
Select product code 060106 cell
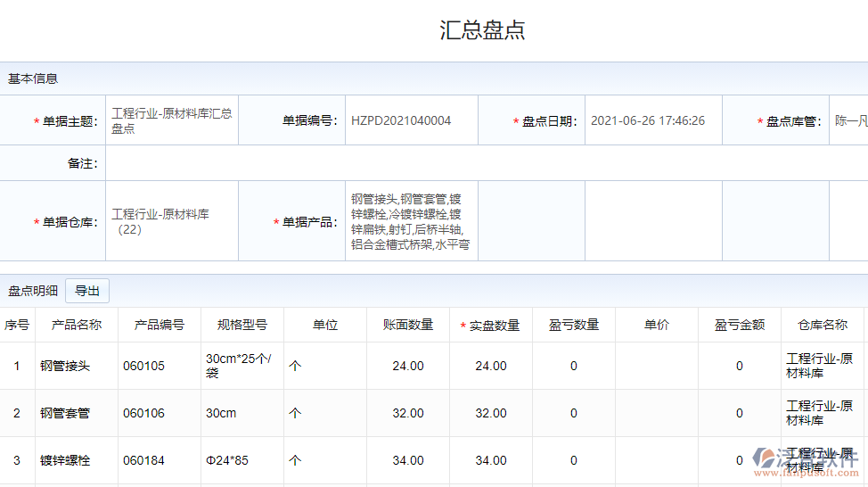[144, 414]
